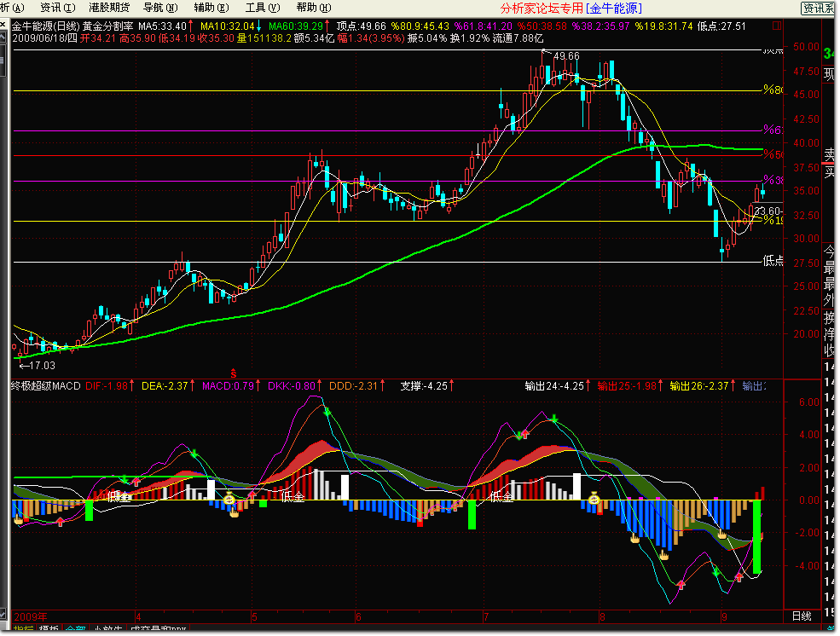The width and height of the screenshot is (840, 636).
Task: Click the -4.00 MACD axis label
Action: pos(807,566)
